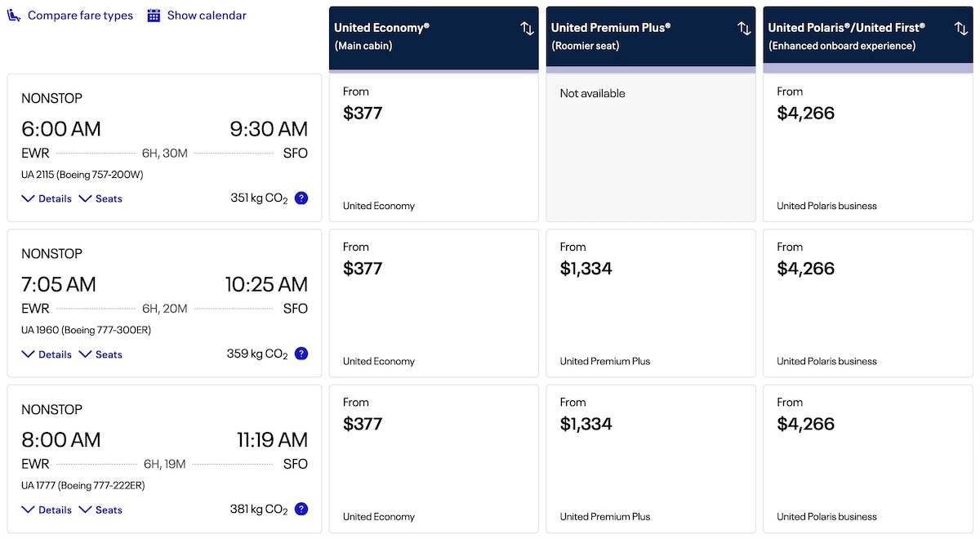Click the seat icon beside Compare fare types
The height and width of the screenshot is (539, 980).
click(14, 16)
